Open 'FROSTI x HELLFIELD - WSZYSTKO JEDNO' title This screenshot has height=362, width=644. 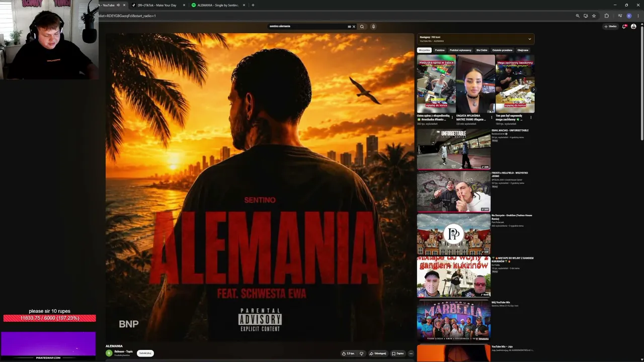point(510,174)
